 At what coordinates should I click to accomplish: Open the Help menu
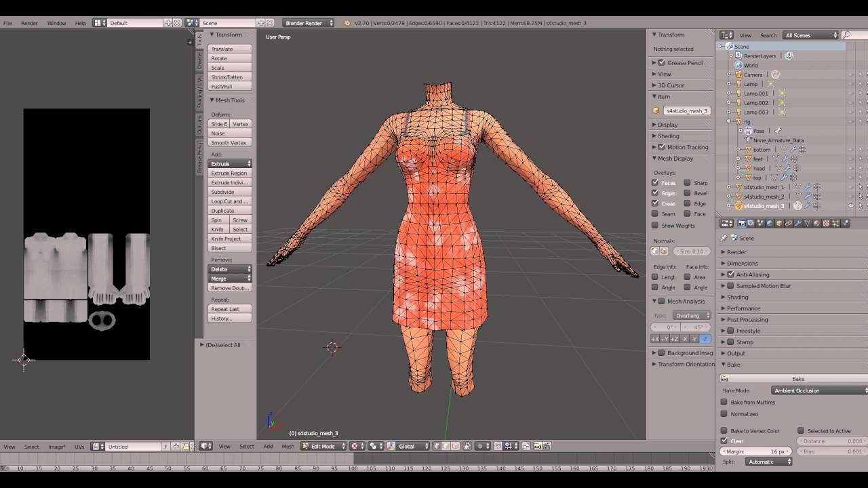point(81,23)
